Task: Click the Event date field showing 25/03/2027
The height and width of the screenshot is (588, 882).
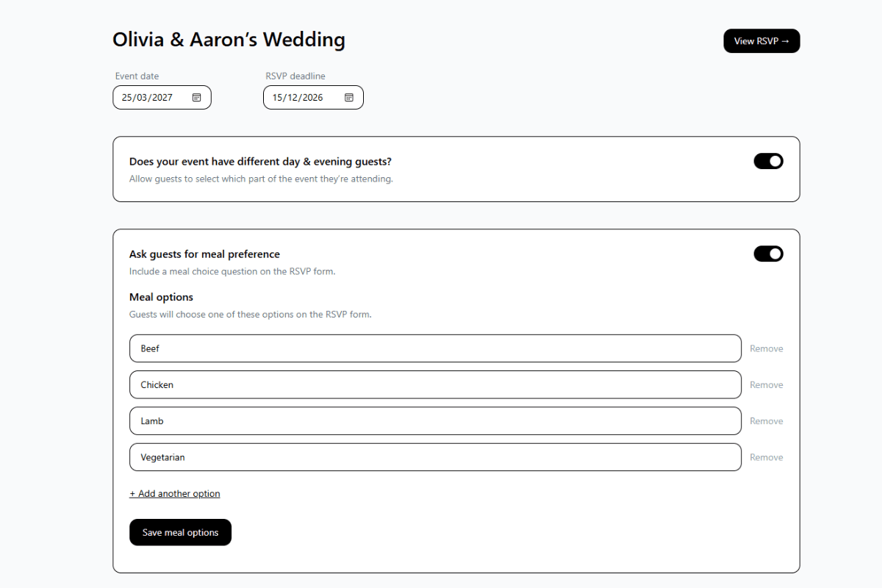Action: [x=151, y=98]
